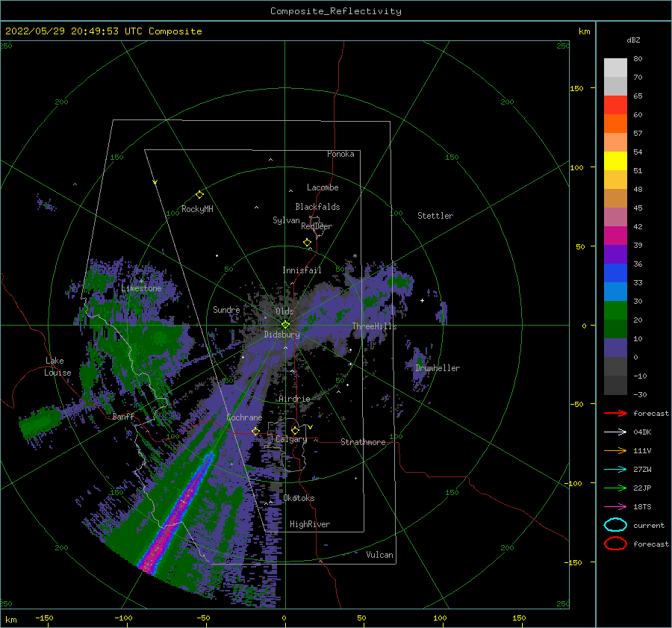
Task: Click the Okotoks city label
Action: coord(299,498)
